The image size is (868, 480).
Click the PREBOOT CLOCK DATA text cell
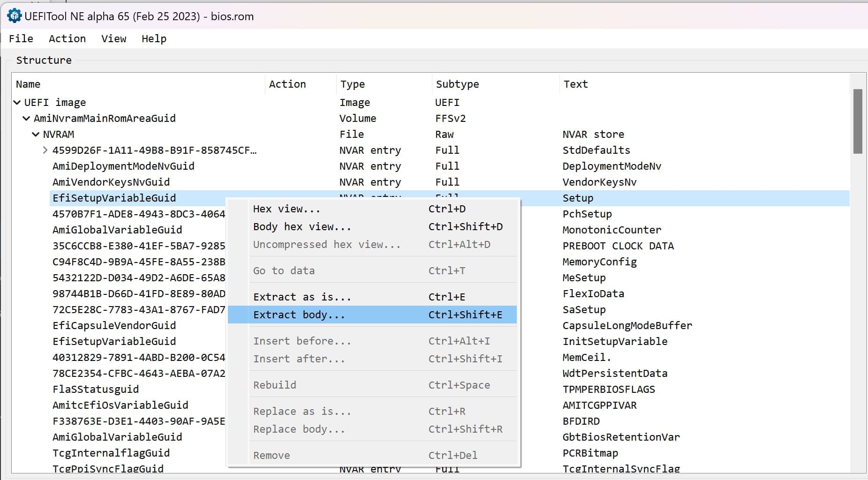pyautogui.click(x=618, y=246)
